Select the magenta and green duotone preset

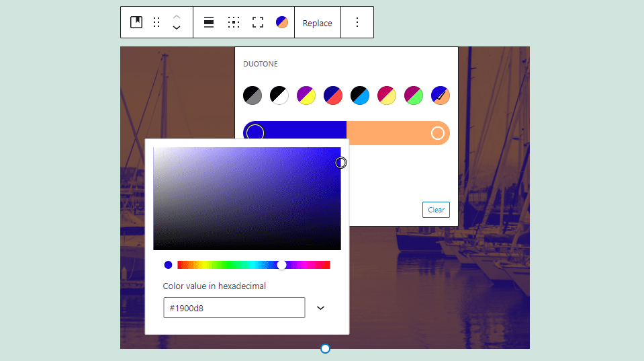coord(414,95)
